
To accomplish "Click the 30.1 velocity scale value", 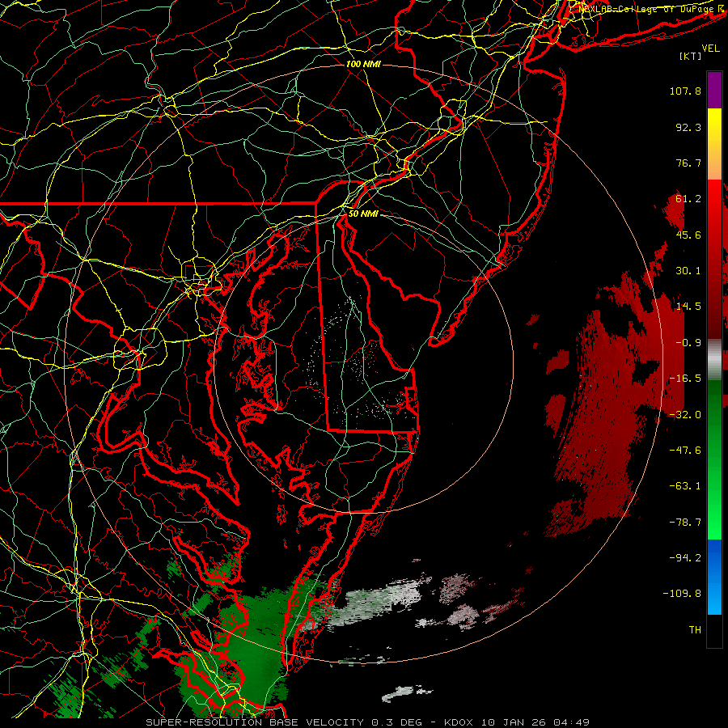I will (688, 271).
